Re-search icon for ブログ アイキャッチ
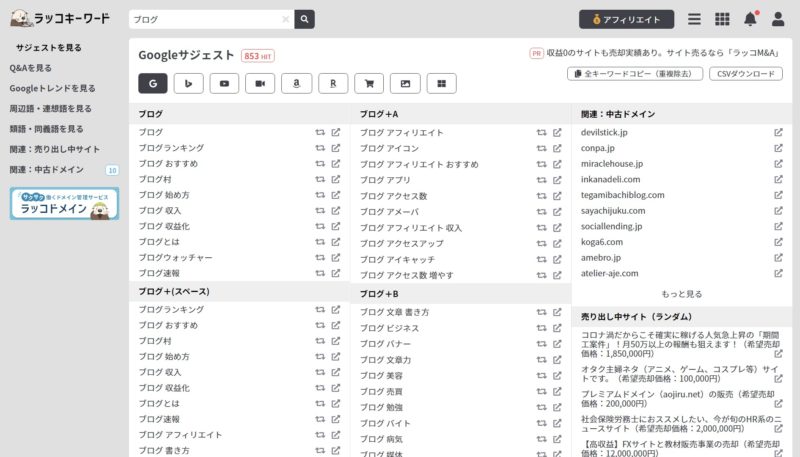Screen dimensions: 800x457 pos(541,259)
